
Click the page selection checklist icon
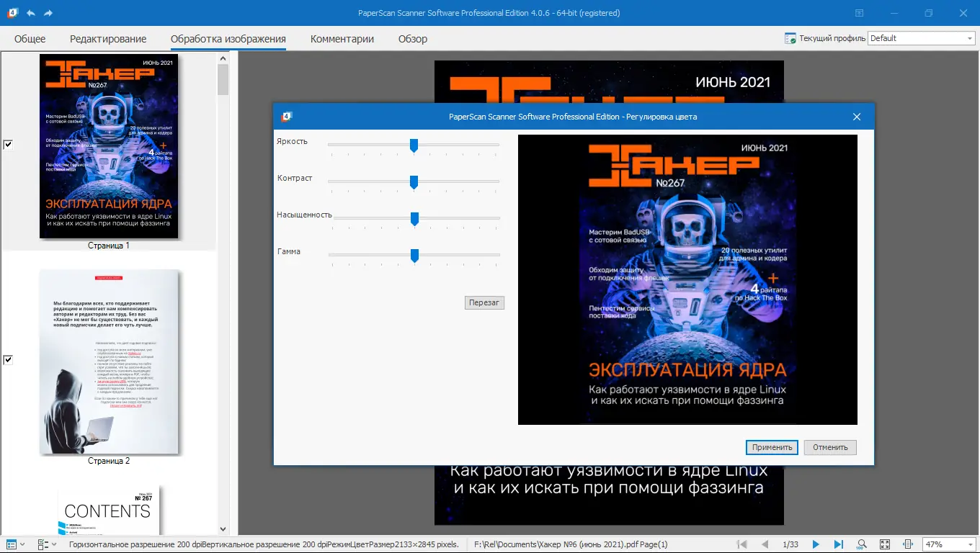tap(43, 544)
